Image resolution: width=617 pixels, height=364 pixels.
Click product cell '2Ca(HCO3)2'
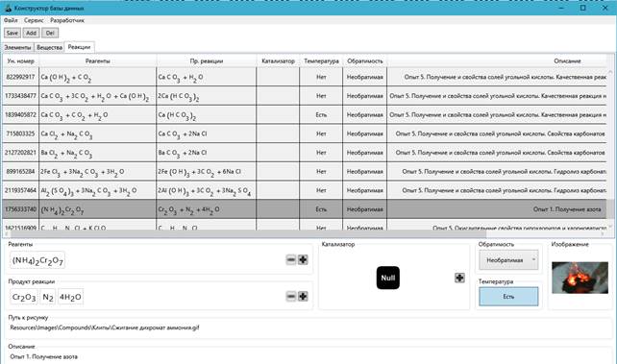207,96
